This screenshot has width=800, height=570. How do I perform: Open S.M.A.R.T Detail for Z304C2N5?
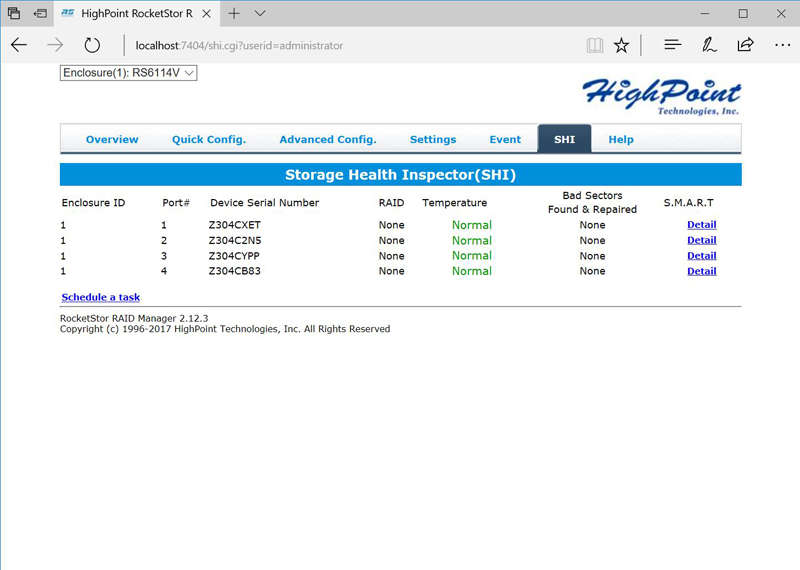point(702,240)
